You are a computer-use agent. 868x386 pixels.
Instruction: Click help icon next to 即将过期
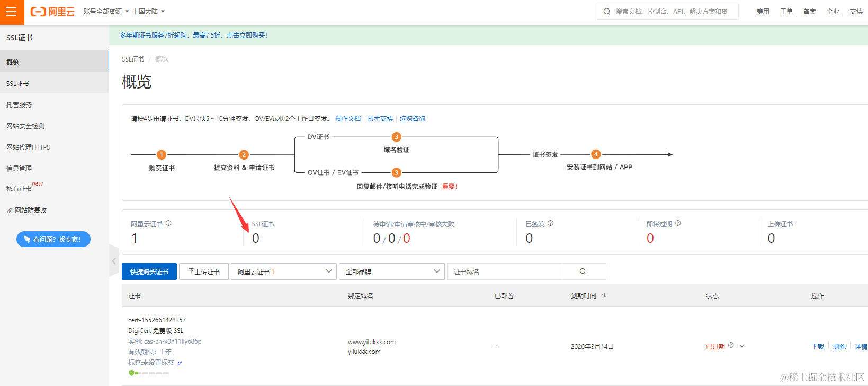pos(678,223)
